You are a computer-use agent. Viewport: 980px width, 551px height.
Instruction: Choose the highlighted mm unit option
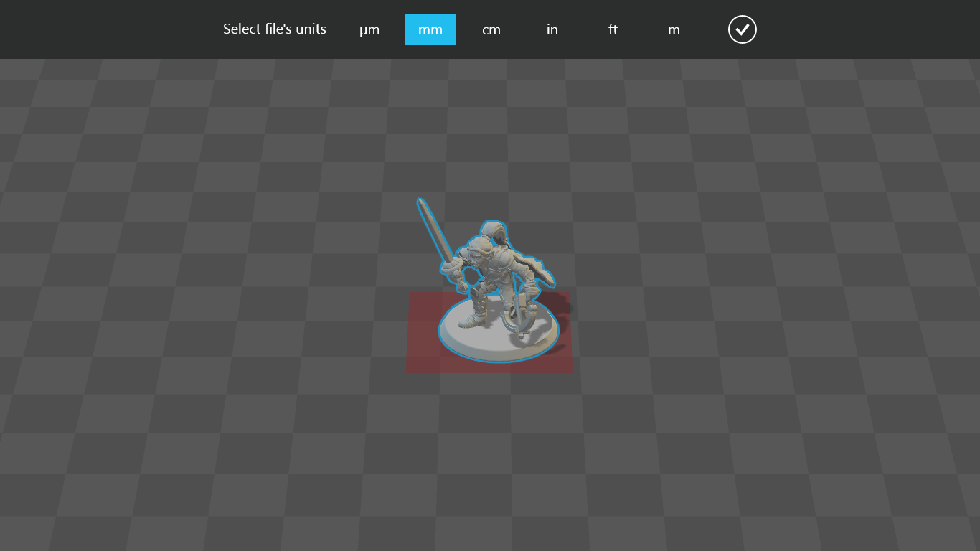(x=430, y=30)
